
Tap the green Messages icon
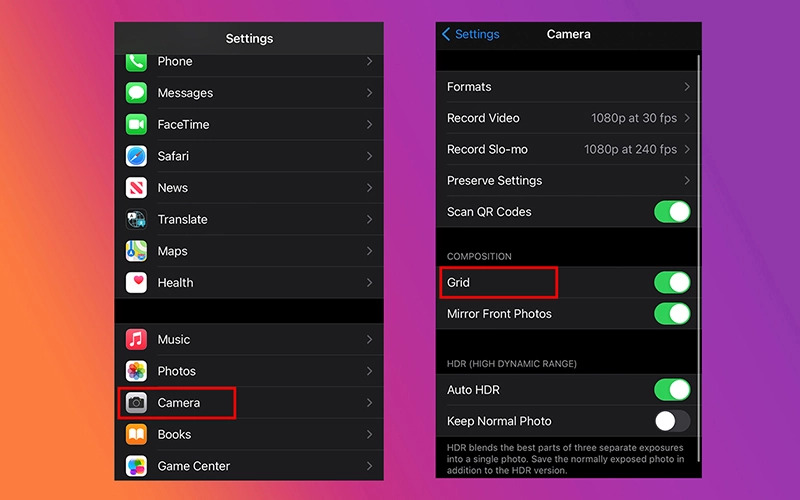tap(136, 93)
